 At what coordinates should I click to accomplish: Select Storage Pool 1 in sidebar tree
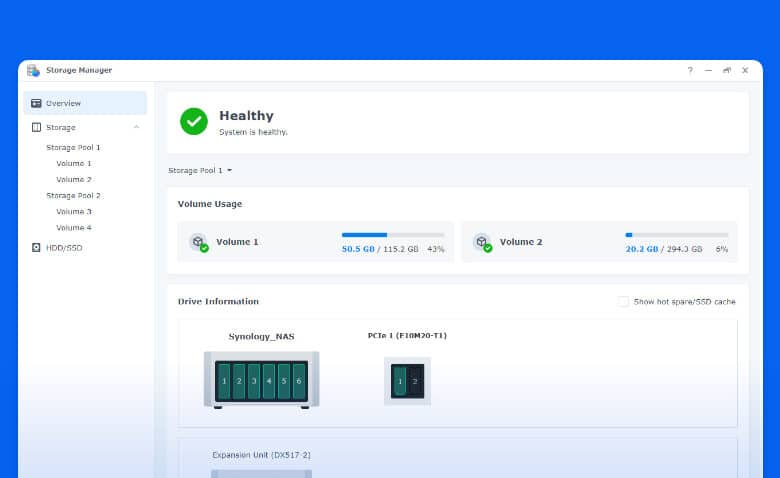(73, 147)
